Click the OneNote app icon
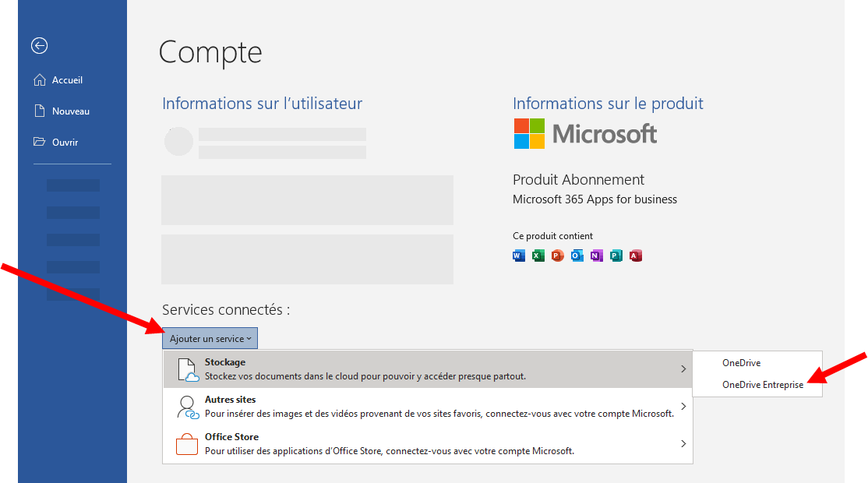Viewport: 868px width, 483px height. click(596, 256)
